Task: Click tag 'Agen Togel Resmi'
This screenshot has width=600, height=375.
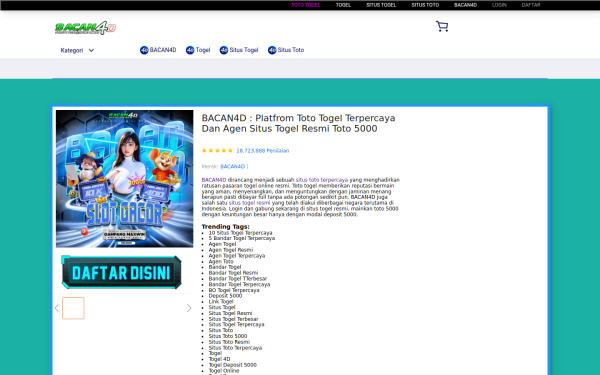Action: pyautogui.click(x=231, y=250)
